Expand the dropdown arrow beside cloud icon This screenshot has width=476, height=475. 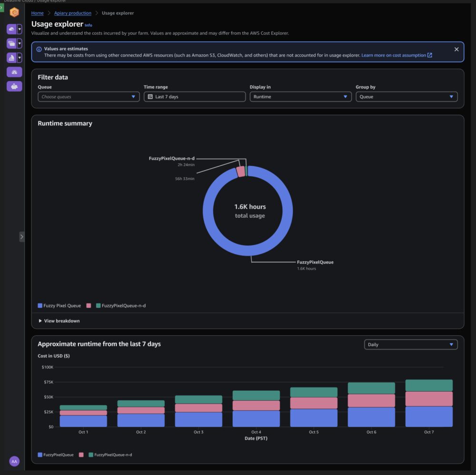click(20, 30)
